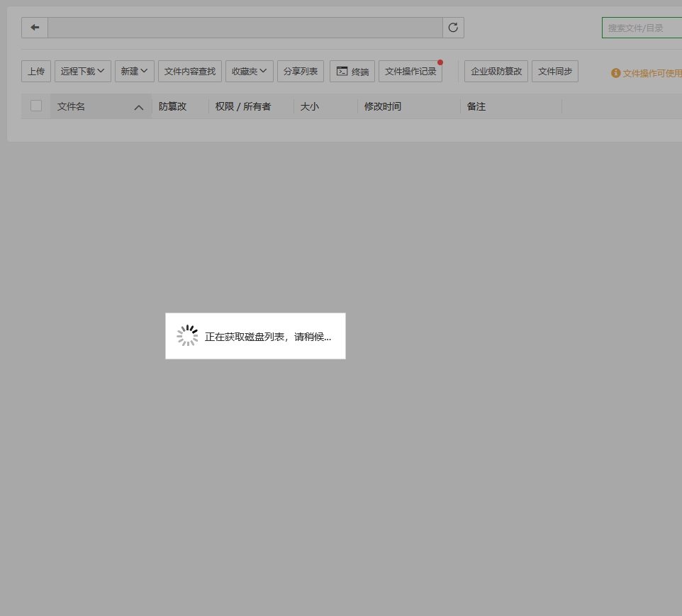Open 企业级防篡改 settings
Viewport: 682px width, 616px height.
(496, 72)
